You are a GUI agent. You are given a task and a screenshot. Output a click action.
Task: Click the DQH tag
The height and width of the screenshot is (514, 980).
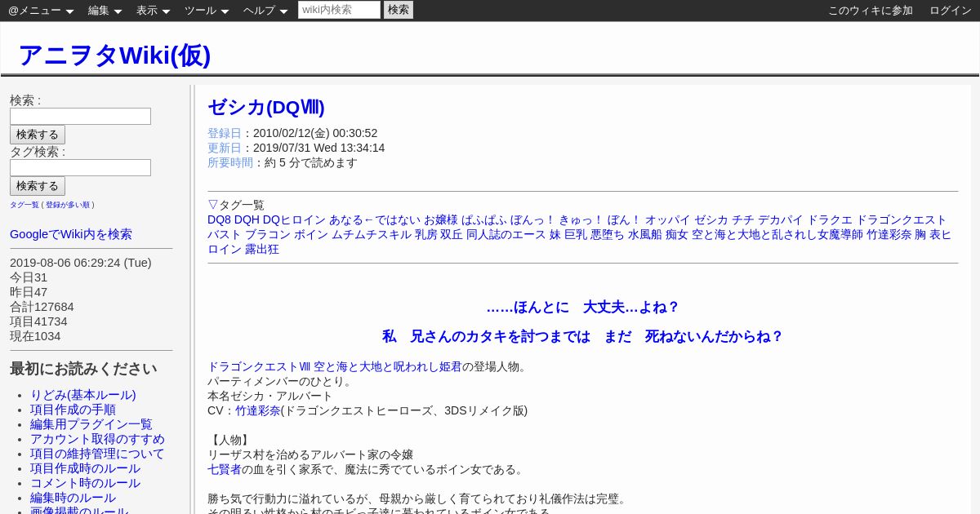coord(247,219)
